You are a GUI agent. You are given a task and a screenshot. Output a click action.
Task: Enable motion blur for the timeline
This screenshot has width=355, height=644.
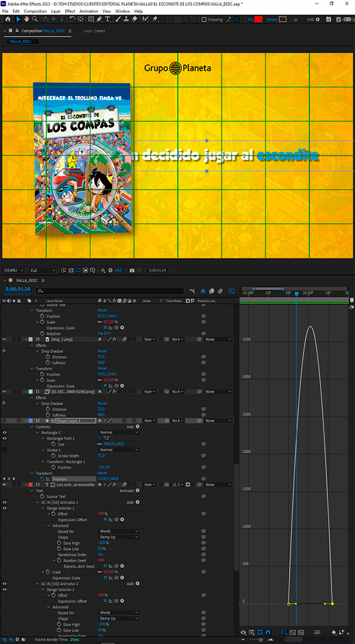[x=220, y=291]
